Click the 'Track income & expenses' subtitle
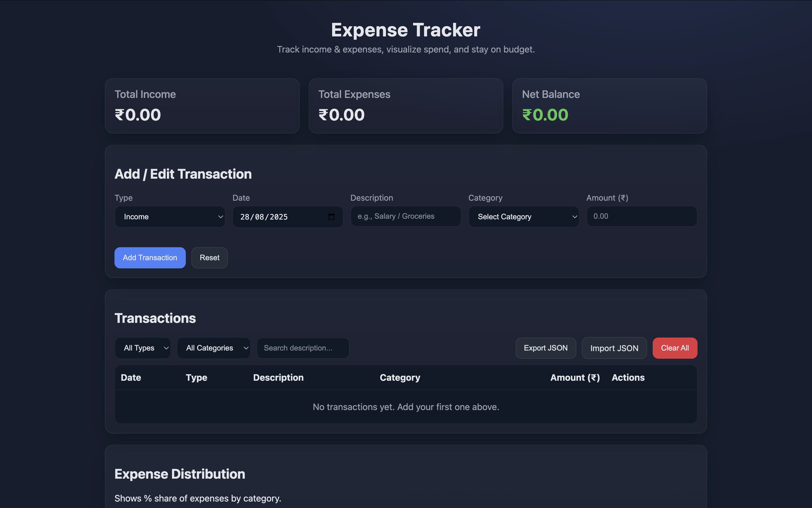Screen dimensions: 812x508 (406, 49)
